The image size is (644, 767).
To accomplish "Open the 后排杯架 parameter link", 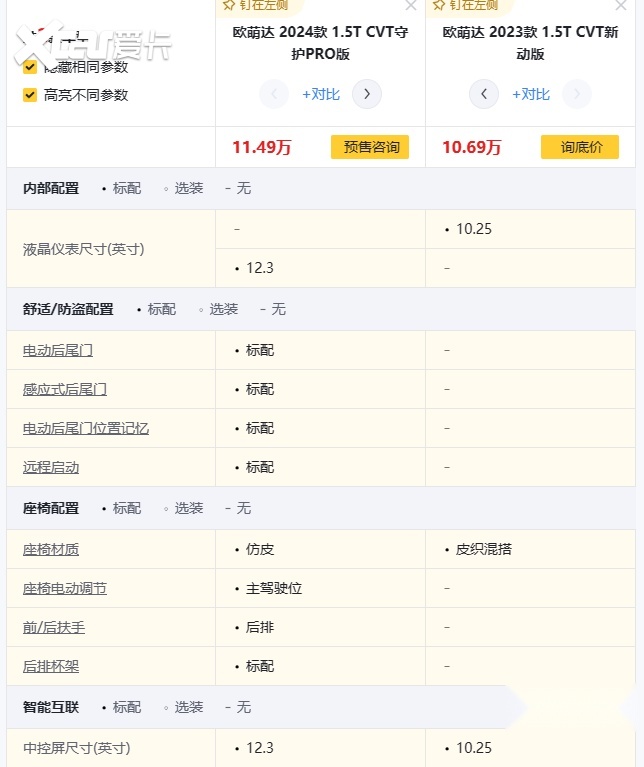I will pos(51,666).
